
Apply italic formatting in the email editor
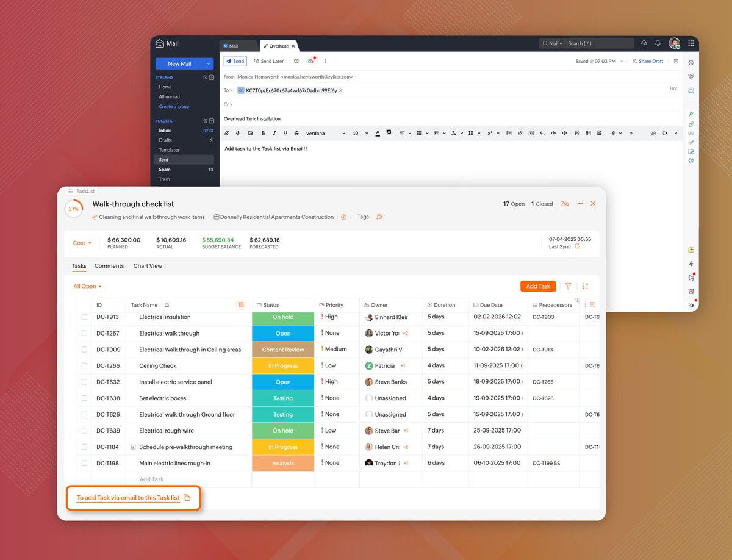(274, 133)
